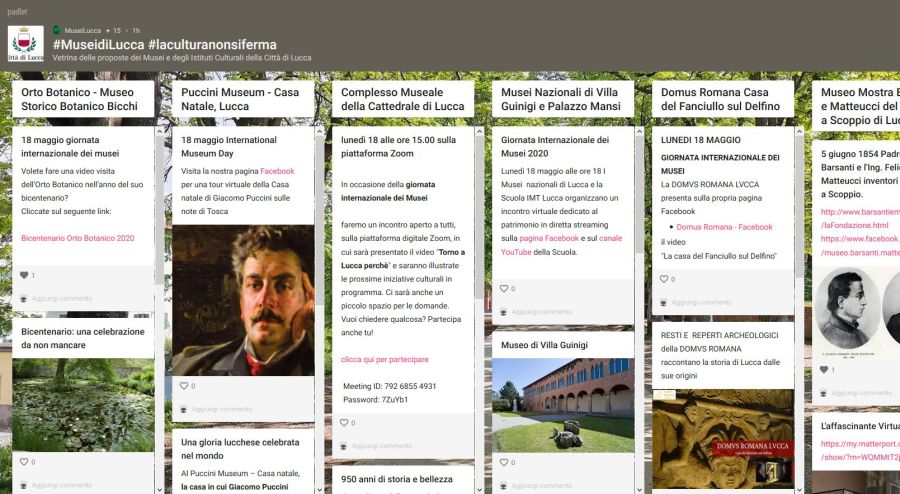Like the Bicentenario celebrazione garden post

tap(25, 462)
